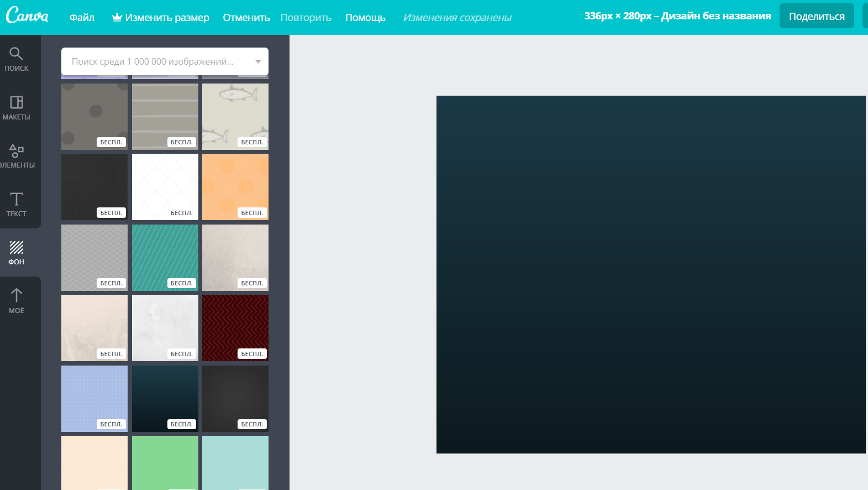Open the Uploads (Моё) sidebar panel
The width and height of the screenshot is (868, 490).
pyautogui.click(x=17, y=301)
